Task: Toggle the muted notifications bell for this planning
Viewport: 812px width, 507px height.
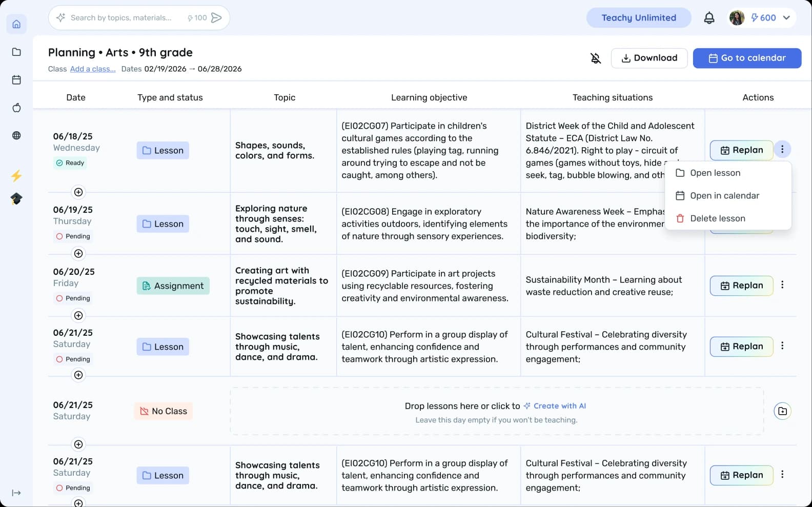Action: click(596, 58)
